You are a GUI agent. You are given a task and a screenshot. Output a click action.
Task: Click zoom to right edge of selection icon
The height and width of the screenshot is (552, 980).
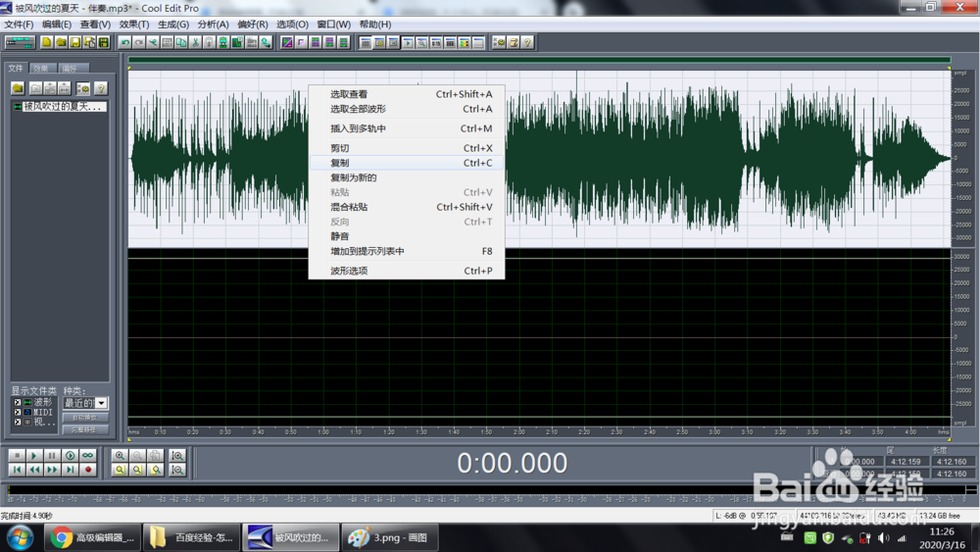click(155, 470)
